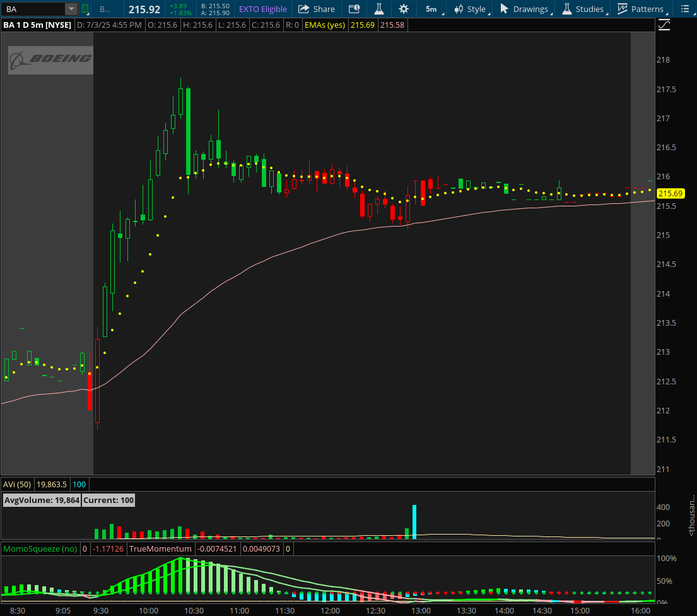The image size is (697, 616).
Task: Click the Share button
Action: click(x=317, y=9)
